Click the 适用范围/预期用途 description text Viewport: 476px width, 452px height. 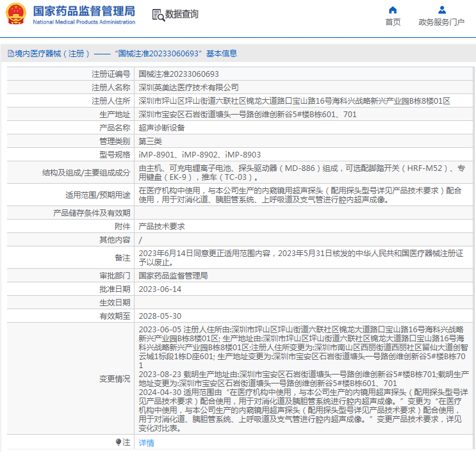(x=300, y=195)
